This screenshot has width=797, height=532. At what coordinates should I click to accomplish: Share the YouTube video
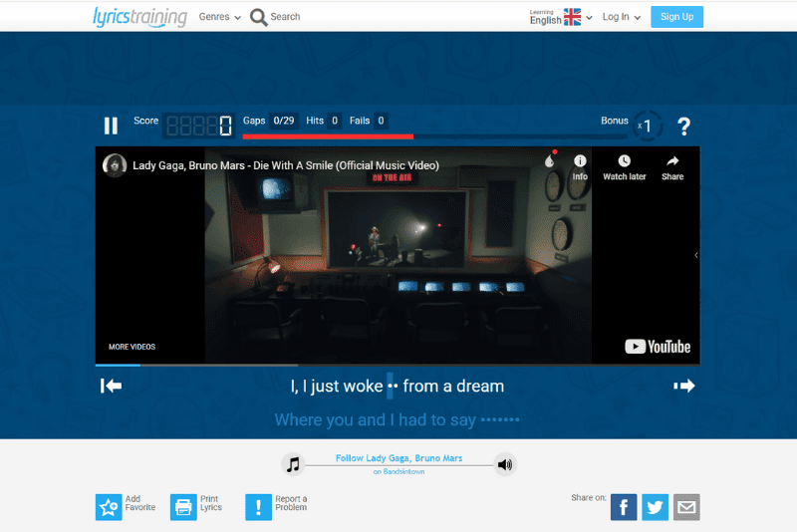click(x=672, y=167)
